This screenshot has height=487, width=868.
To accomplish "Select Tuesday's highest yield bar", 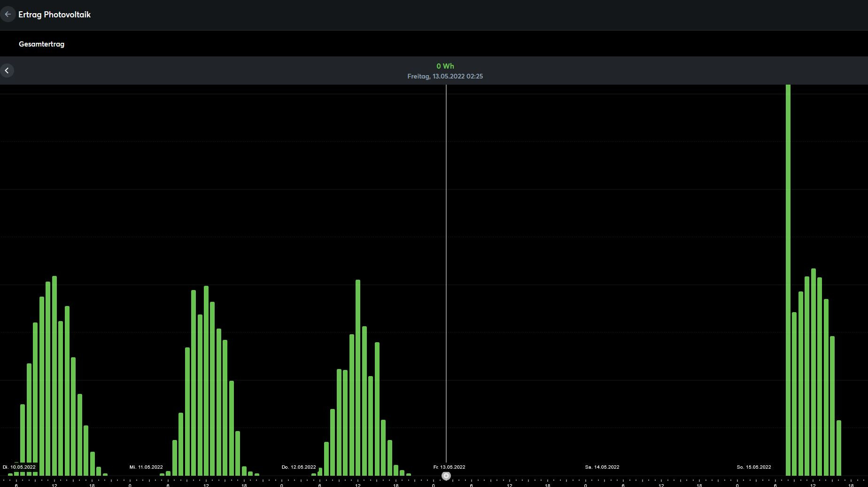I will point(54,376).
